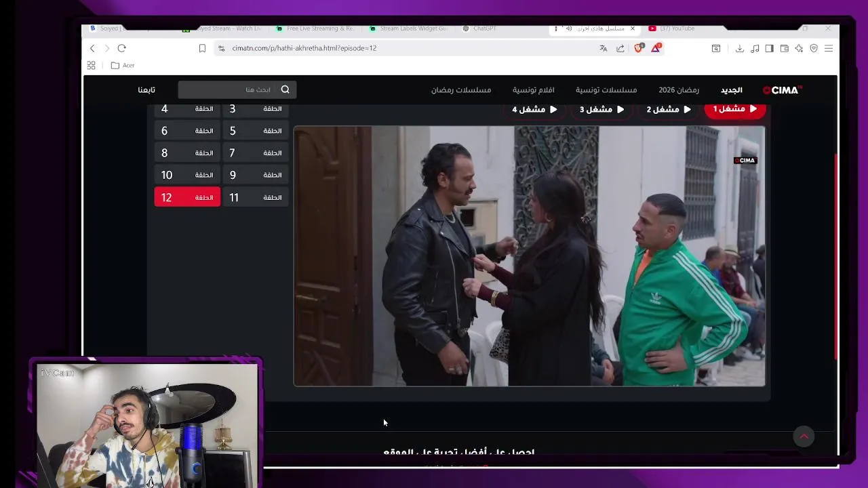
Task: Select player مشغل 4
Action: coord(534,109)
